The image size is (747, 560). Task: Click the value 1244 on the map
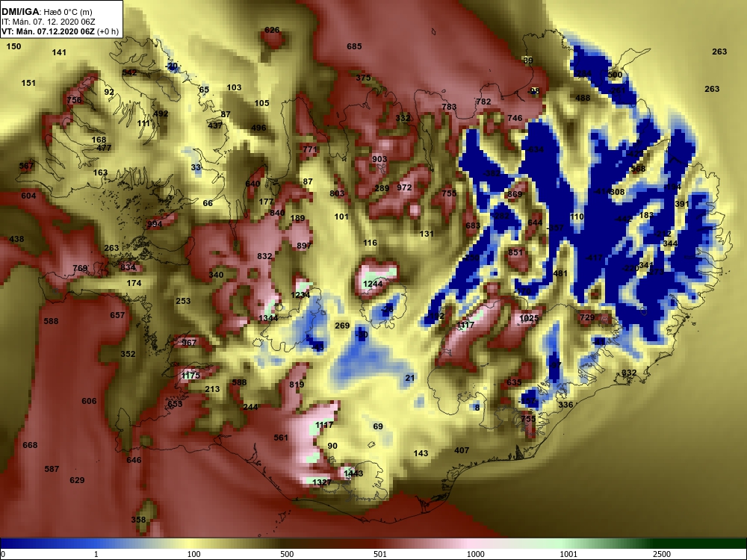[373, 284]
